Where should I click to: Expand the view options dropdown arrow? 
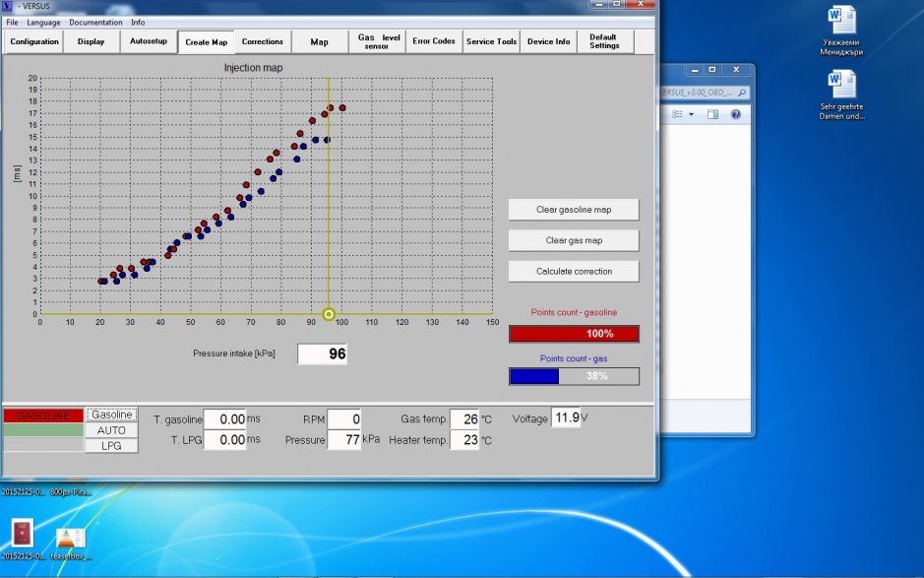coord(692,114)
